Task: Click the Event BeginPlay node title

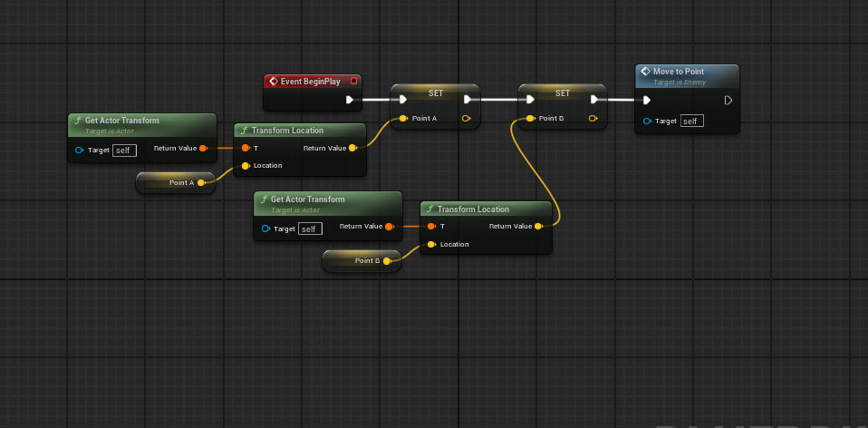Action: click(310, 82)
